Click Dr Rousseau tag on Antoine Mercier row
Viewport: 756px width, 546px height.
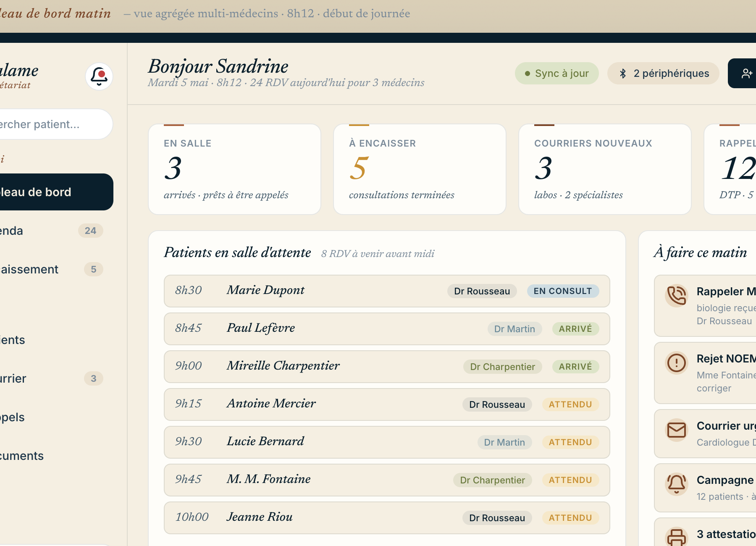coord(497,404)
